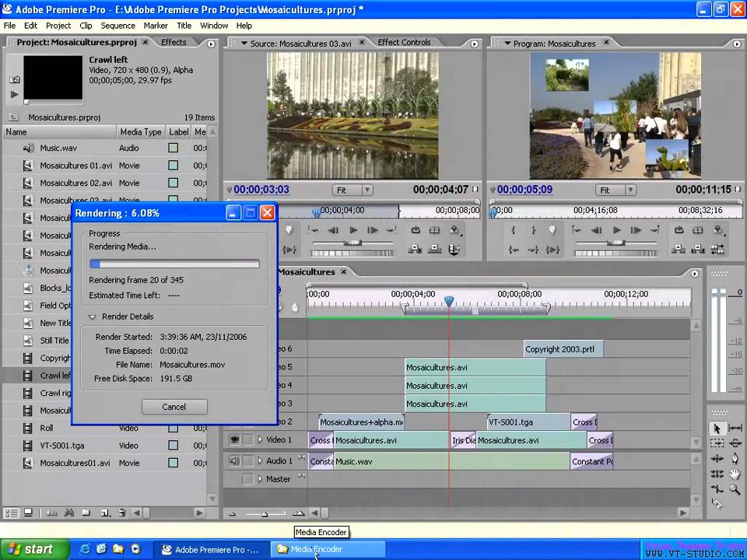Image resolution: width=747 pixels, height=560 pixels.
Task: Open Trim monitor from Program panel
Action: coord(717,249)
